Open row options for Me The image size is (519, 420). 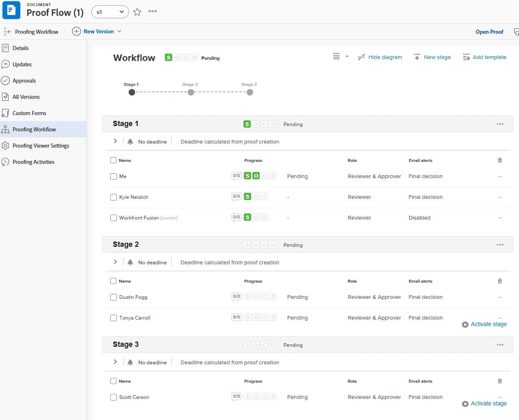500,176
